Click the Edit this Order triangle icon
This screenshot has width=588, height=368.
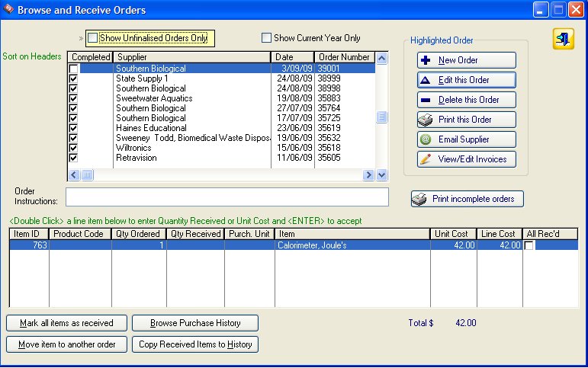pyautogui.click(x=426, y=80)
